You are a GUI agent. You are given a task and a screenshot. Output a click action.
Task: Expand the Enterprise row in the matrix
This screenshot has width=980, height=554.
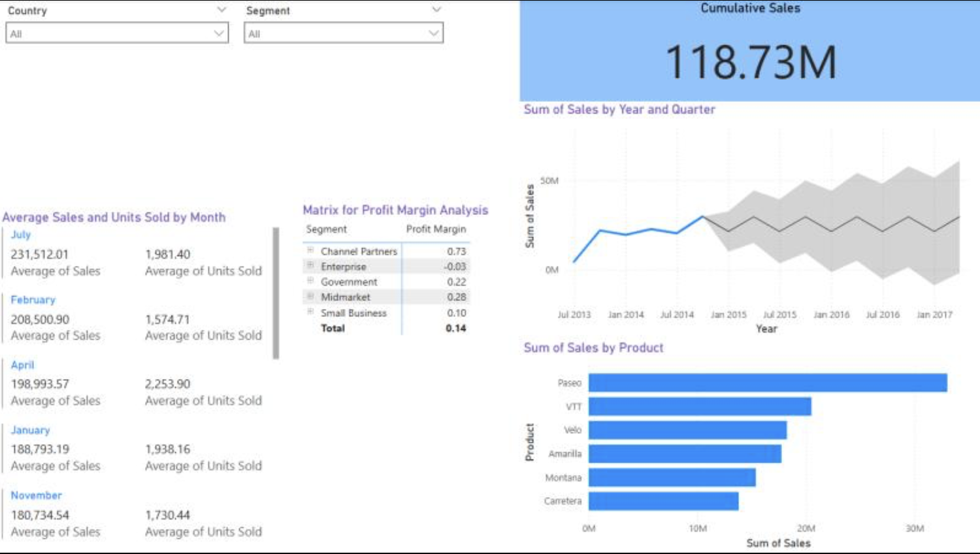click(x=312, y=267)
